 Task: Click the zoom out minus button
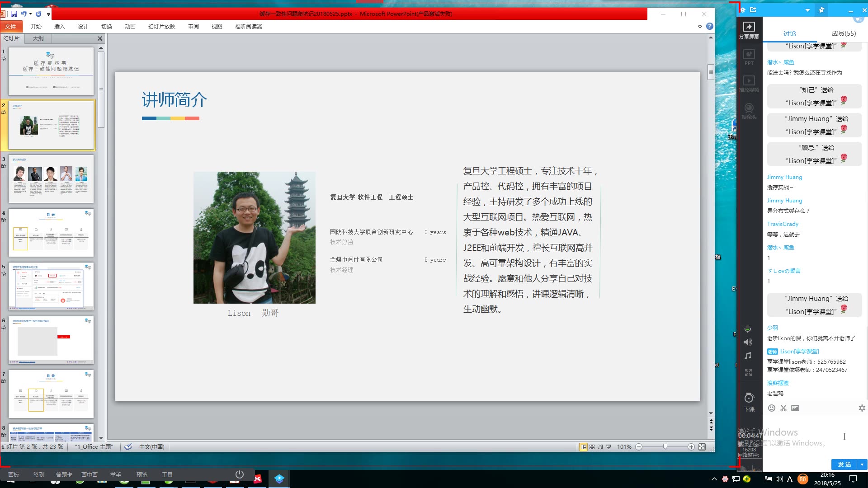(639, 447)
